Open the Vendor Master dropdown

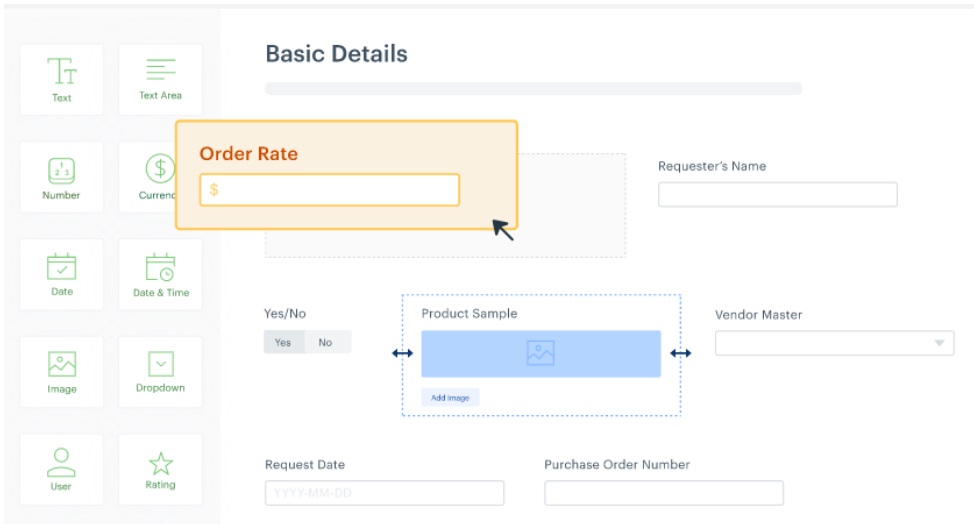click(834, 343)
